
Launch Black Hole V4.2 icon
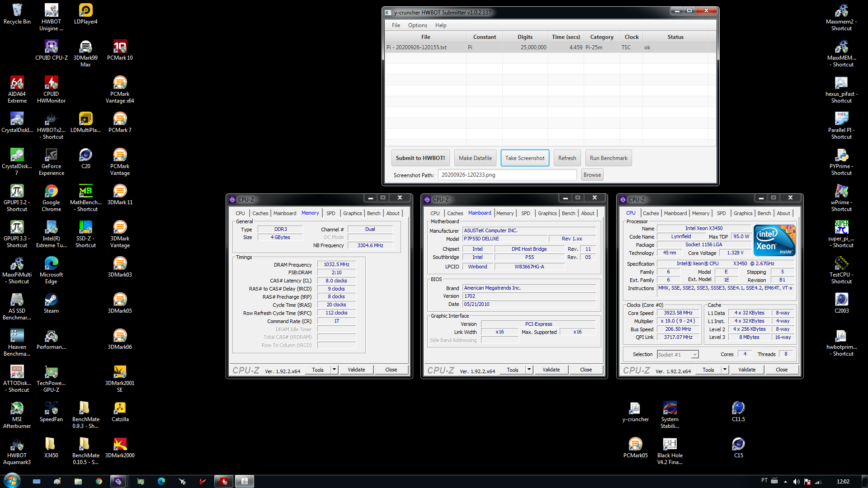point(670,451)
